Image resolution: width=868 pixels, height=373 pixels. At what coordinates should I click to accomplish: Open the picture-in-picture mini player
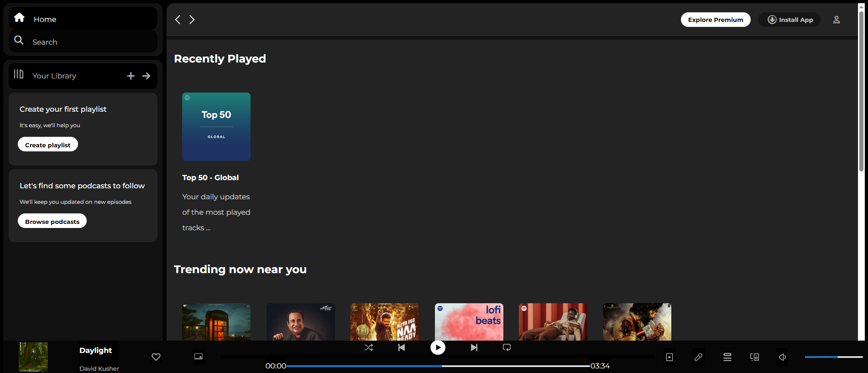pos(199,356)
